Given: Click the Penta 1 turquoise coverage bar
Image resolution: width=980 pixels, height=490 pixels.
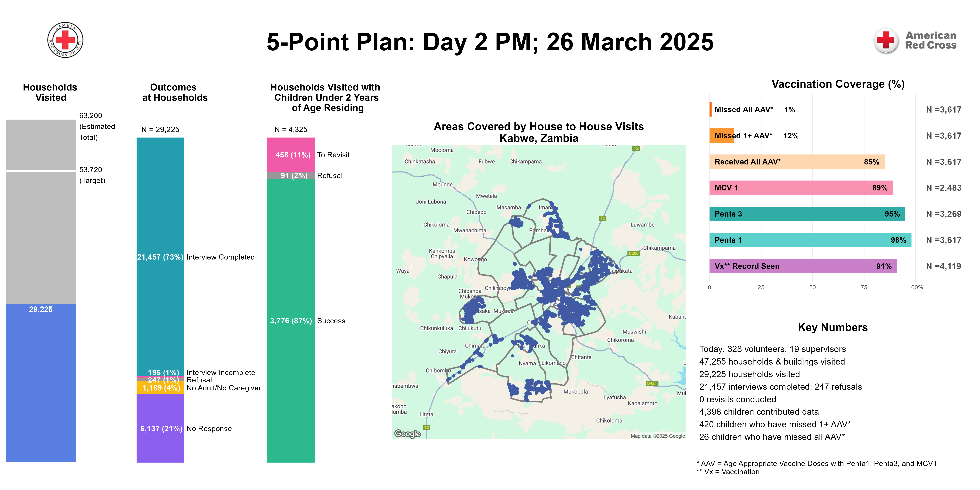Looking at the screenshot, I should pos(810,240).
